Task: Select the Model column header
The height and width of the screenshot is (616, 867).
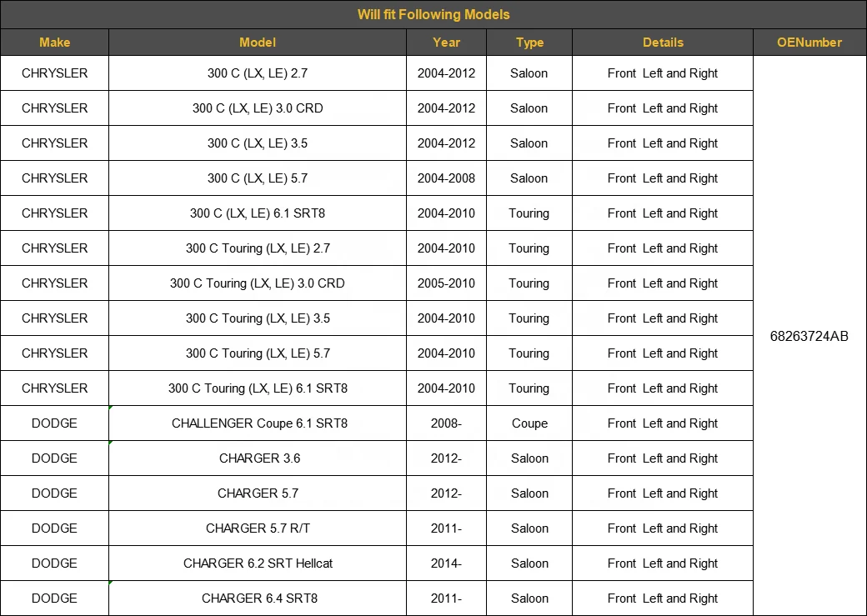Action: (x=258, y=43)
